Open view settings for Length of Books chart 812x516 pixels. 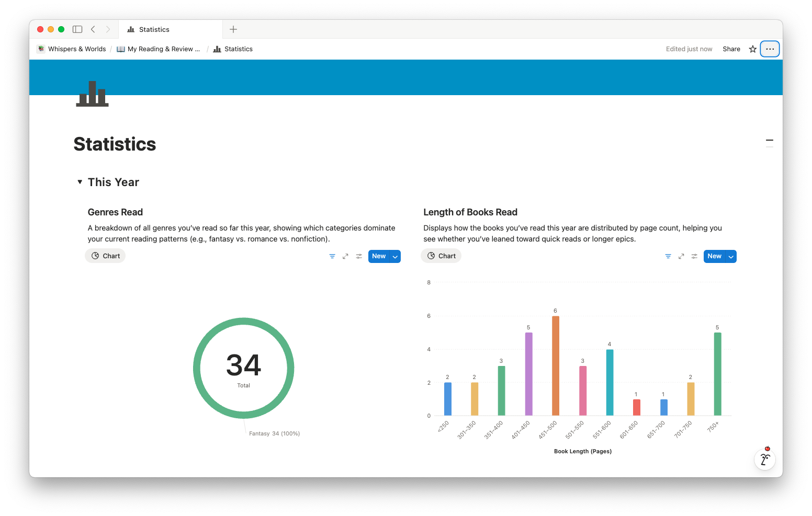coord(694,256)
